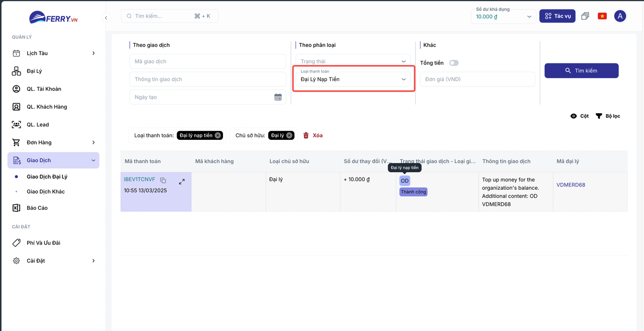Switch language via the Vietnam flag icon
The width and height of the screenshot is (644, 331).
point(602,16)
